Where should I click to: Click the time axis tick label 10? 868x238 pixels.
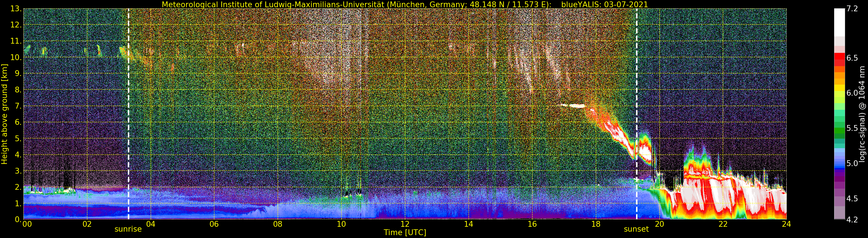(x=341, y=224)
